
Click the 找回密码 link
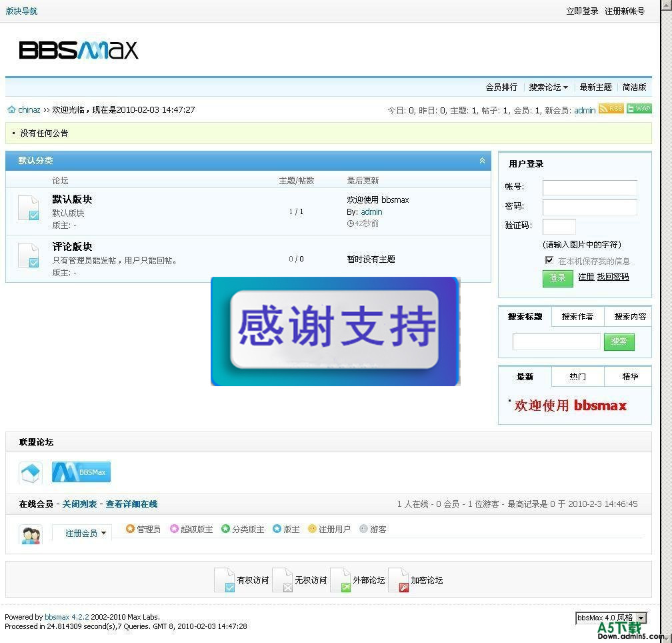(613, 277)
